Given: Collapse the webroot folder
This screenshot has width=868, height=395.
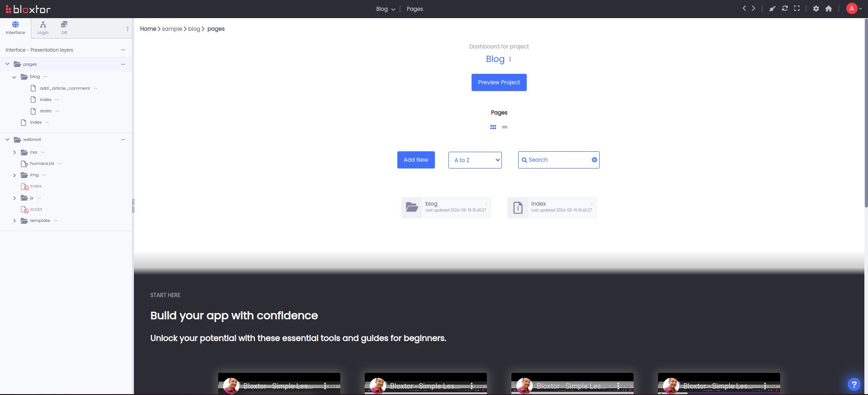Looking at the screenshot, I should [x=7, y=140].
